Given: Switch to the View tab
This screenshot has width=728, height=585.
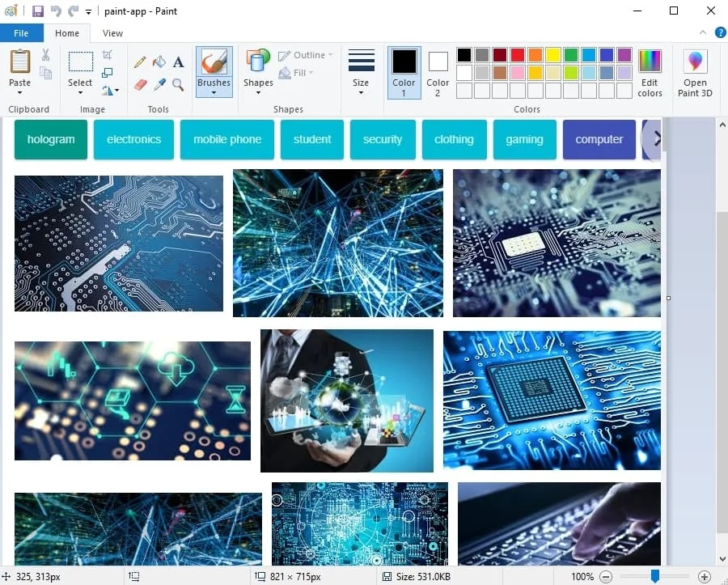Looking at the screenshot, I should point(112,33).
